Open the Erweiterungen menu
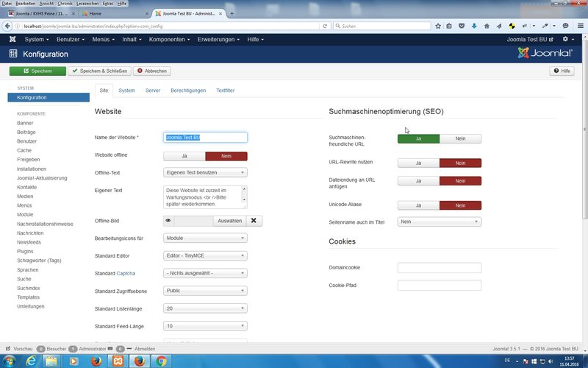Screen dimensions: 588x368 point(218,39)
